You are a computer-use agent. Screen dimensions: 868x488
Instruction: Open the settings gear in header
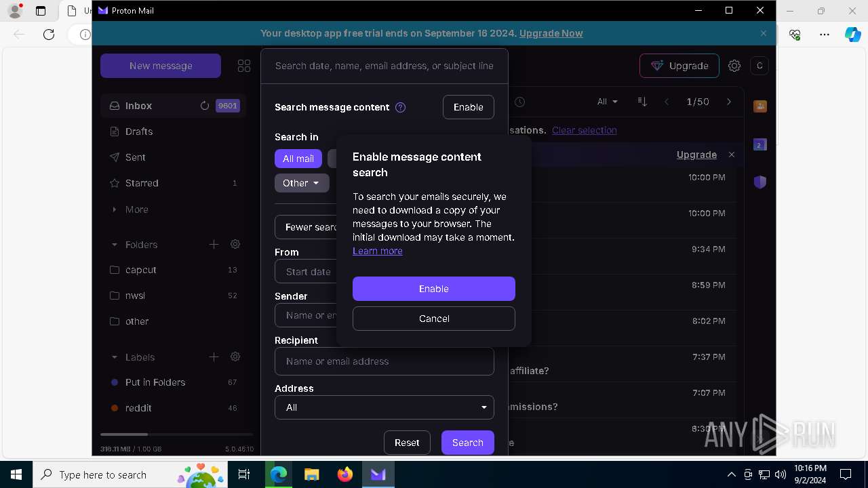tap(734, 66)
